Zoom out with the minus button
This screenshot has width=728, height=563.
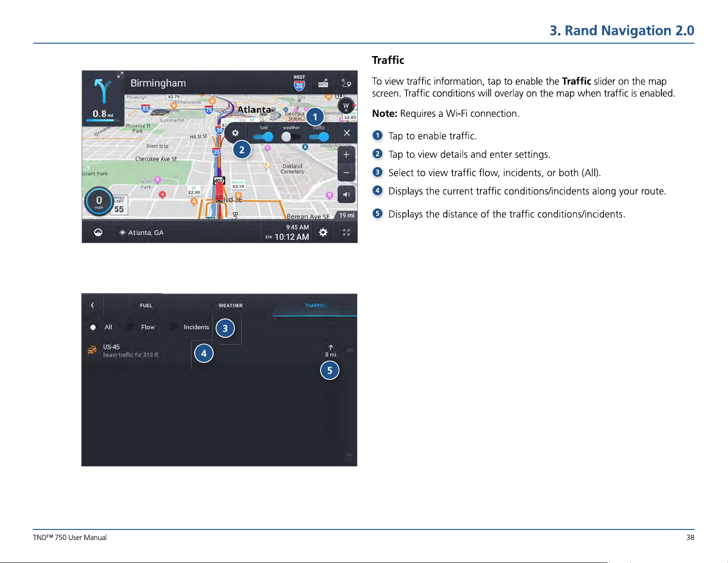pyautogui.click(x=346, y=173)
